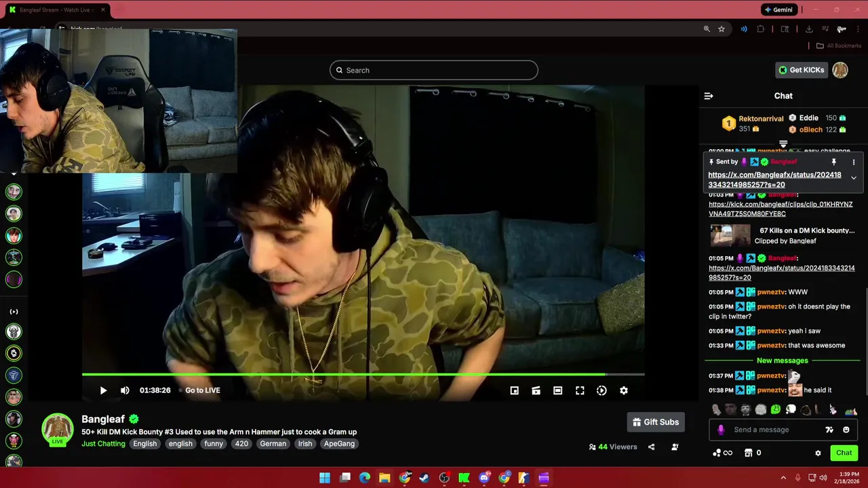
Task: Open channel points infinity balance
Action: 723,453
